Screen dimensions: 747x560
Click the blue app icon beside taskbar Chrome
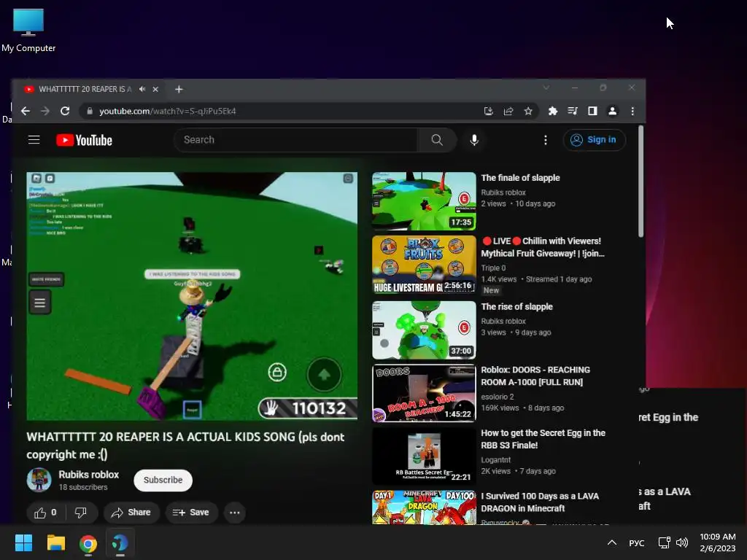pyautogui.click(x=120, y=542)
